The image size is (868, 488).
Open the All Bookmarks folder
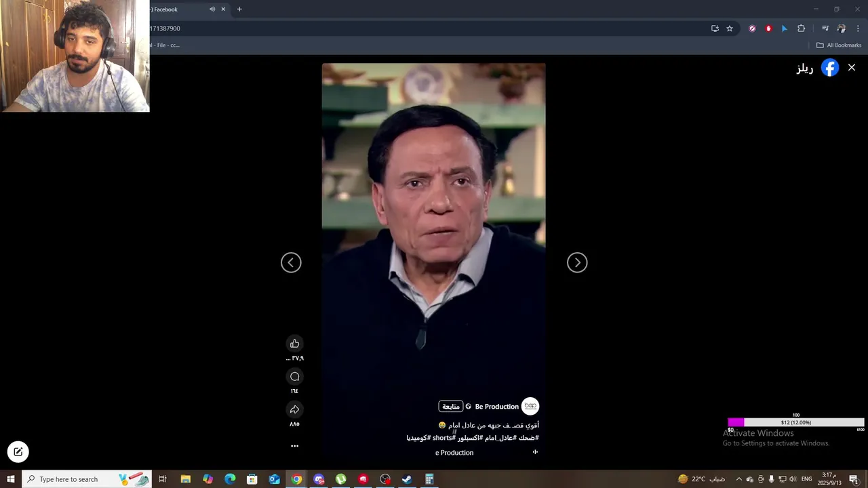click(x=838, y=45)
